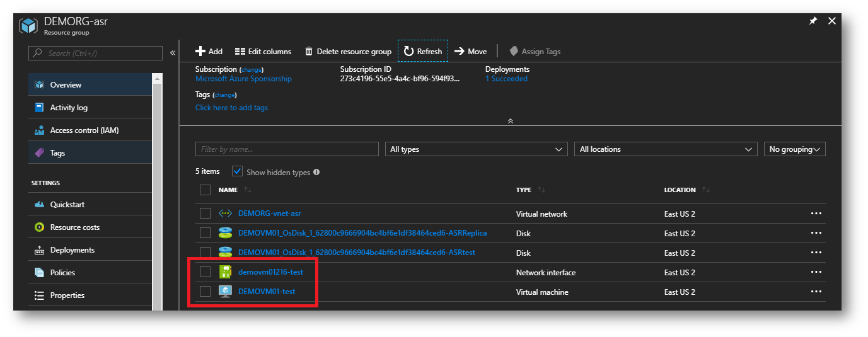Viewport: 868px width, 337px height.
Task: Click the Policies icon in sidebar
Action: [x=39, y=273]
